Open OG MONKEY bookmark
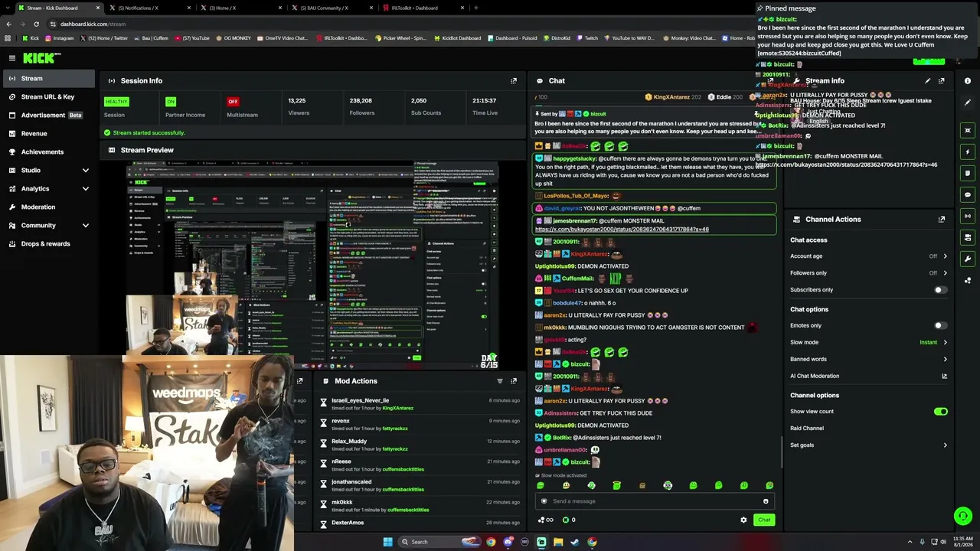The width and height of the screenshot is (980, 551). 234,38
